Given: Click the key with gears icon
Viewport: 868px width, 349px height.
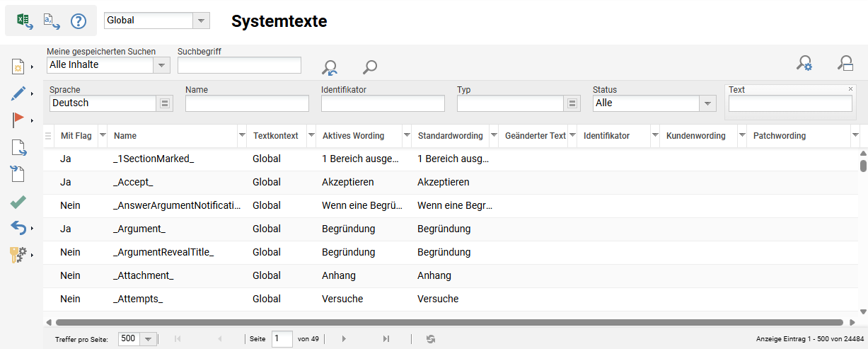Looking at the screenshot, I should click(19, 254).
